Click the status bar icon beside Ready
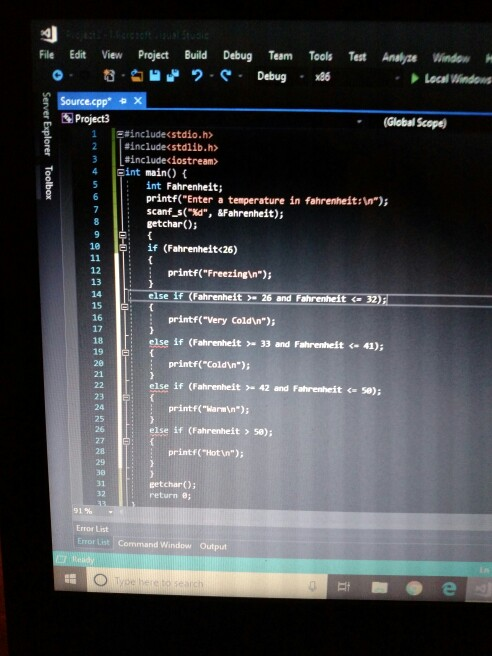Image resolution: width=492 pixels, height=656 pixels. (62, 559)
